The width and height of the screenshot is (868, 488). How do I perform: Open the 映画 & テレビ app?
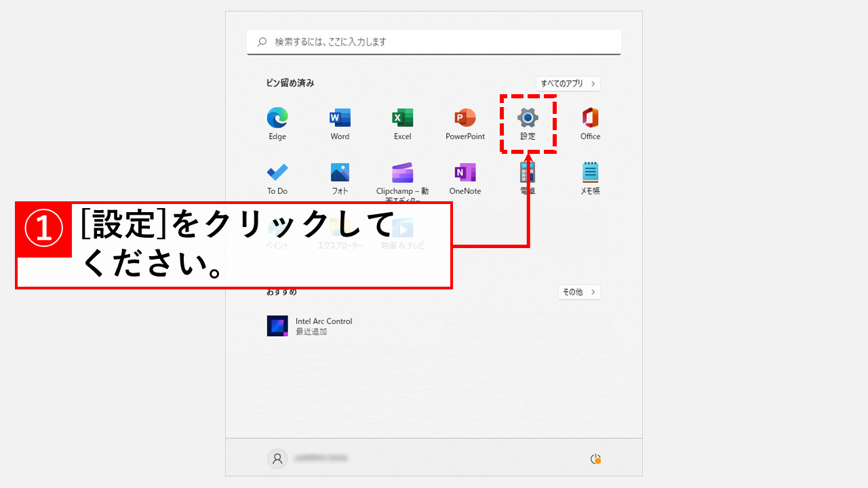[x=402, y=232]
